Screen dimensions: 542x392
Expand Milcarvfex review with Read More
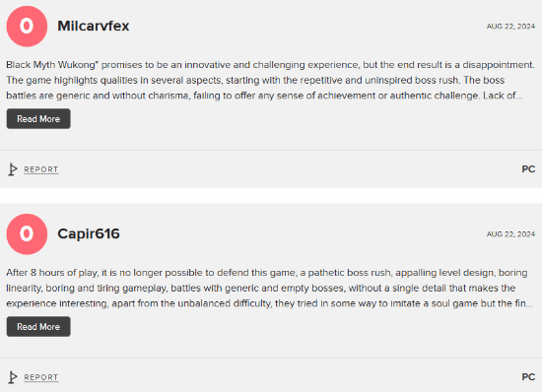38,119
